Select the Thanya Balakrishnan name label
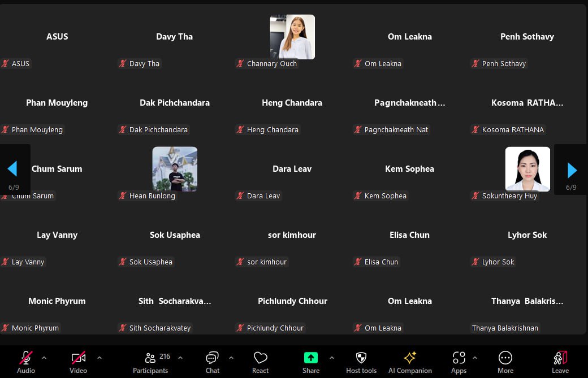This screenshot has height=378, width=588. 505,328
